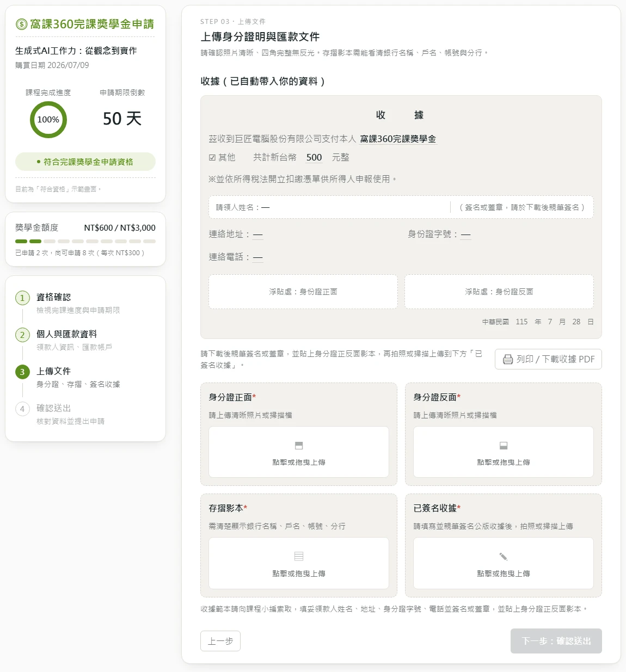Click the passbook icon under 存摺影本
626x672 pixels.
(299, 556)
